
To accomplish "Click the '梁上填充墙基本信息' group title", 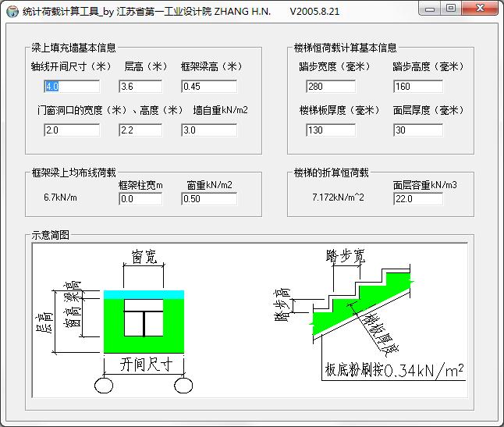I will click(x=73, y=48).
